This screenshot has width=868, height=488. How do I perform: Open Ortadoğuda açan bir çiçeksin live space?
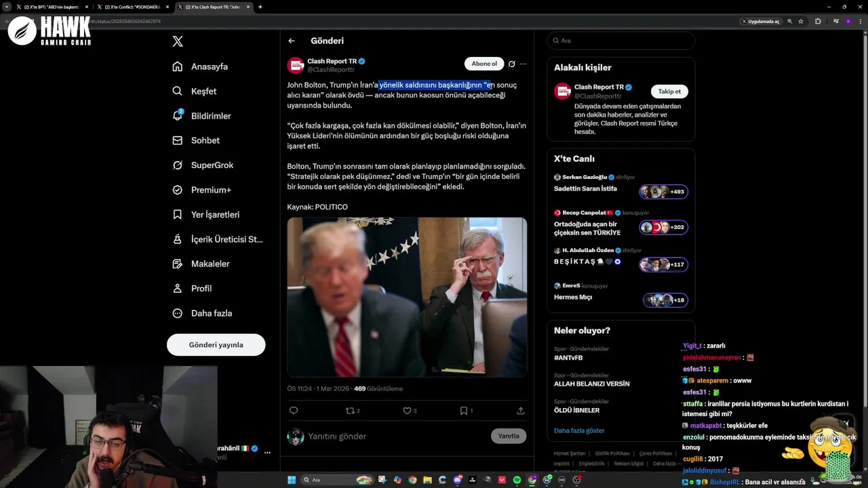click(x=587, y=228)
